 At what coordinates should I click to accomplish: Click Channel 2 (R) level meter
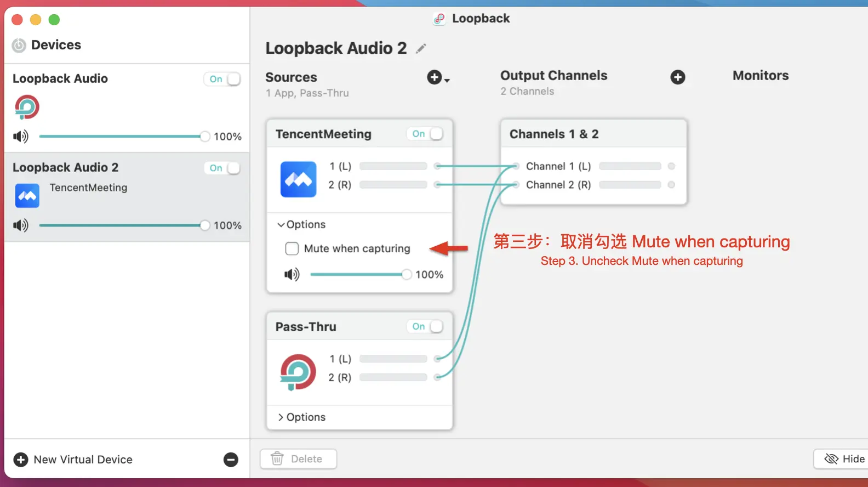[x=630, y=185]
